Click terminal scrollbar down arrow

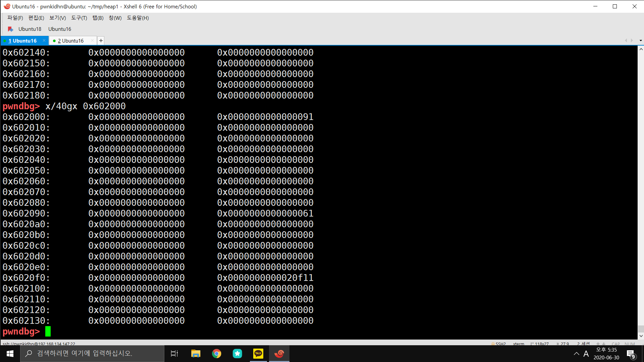tap(641, 336)
